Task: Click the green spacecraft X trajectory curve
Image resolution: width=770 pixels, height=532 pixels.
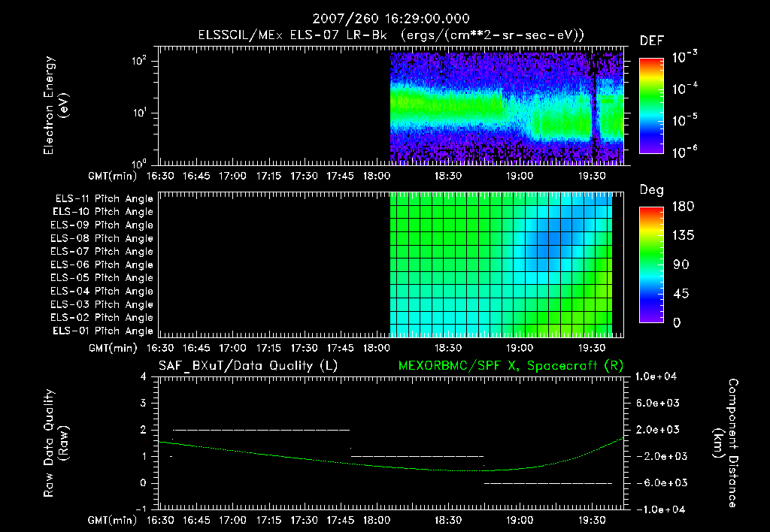Action: [x=391, y=466]
